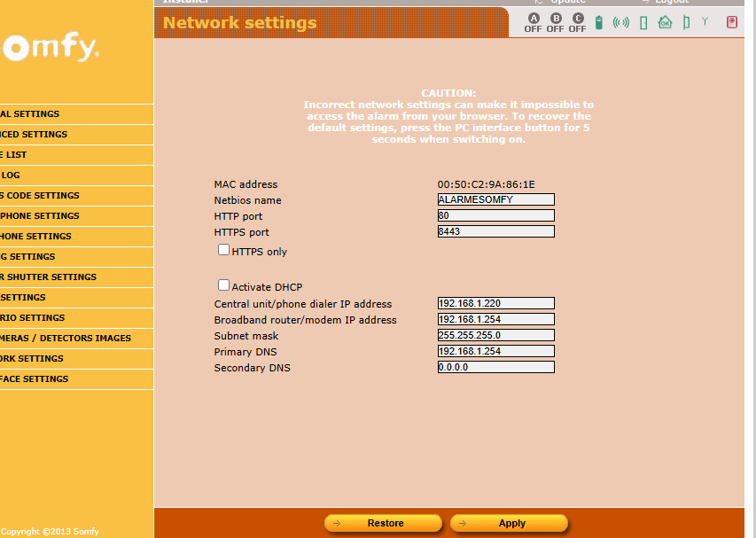The height and width of the screenshot is (538, 756).
Task: Click the Netbios name field
Action: pyautogui.click(x=495, y=199)
